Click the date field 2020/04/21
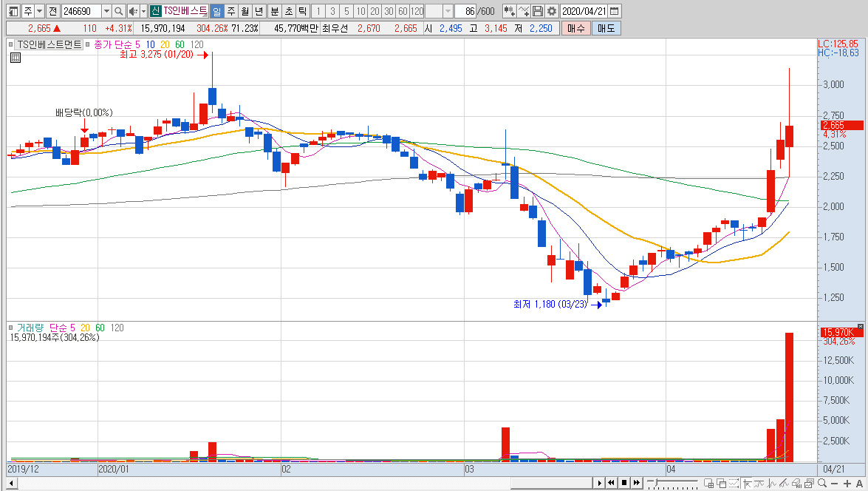Viewport: 868px width, 491px height. coord(584,11)
